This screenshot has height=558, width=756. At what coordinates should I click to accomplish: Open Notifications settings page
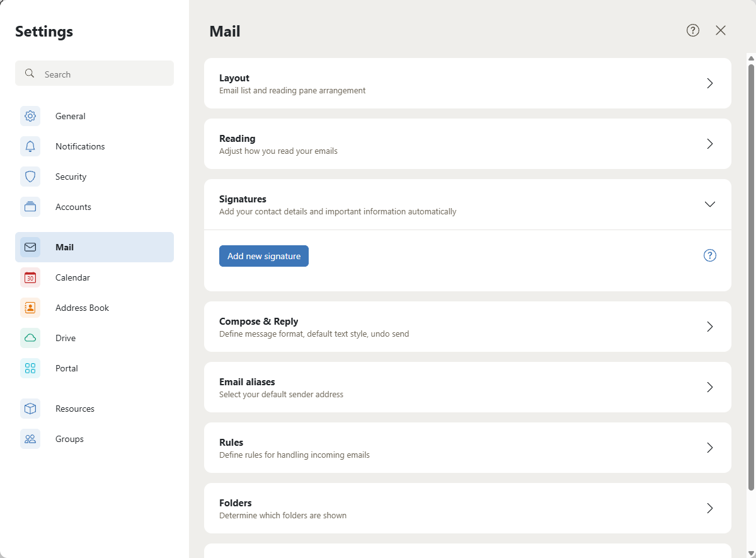point(94,146)
